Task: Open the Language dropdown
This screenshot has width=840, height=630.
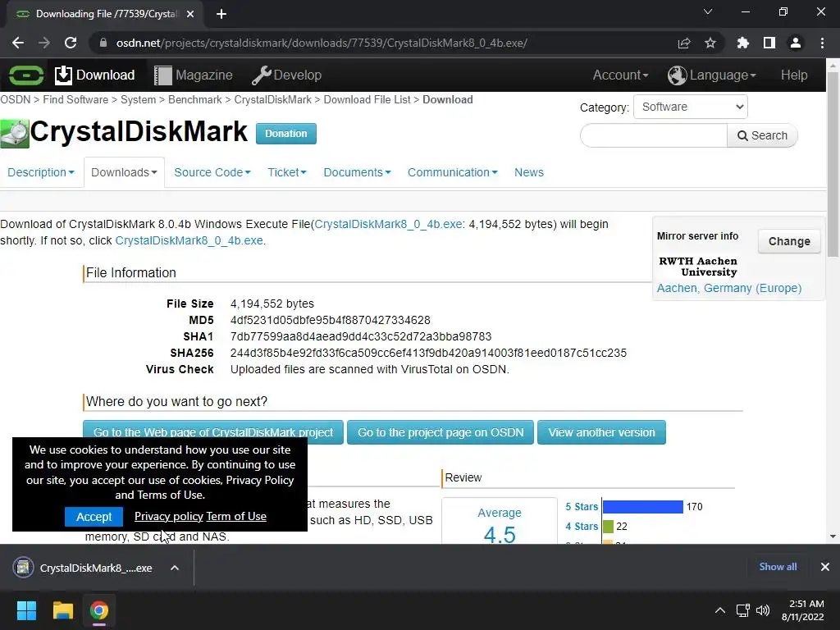Action: coord(712,75)
